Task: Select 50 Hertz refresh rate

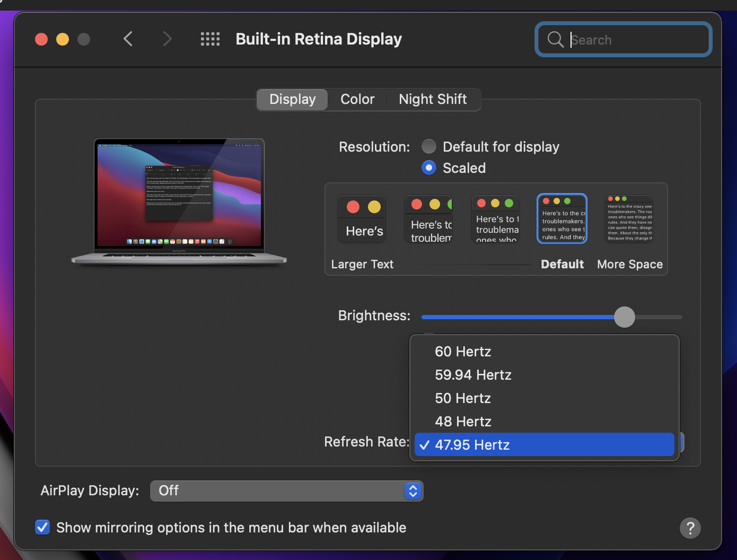Action: [x=545, y=398]
